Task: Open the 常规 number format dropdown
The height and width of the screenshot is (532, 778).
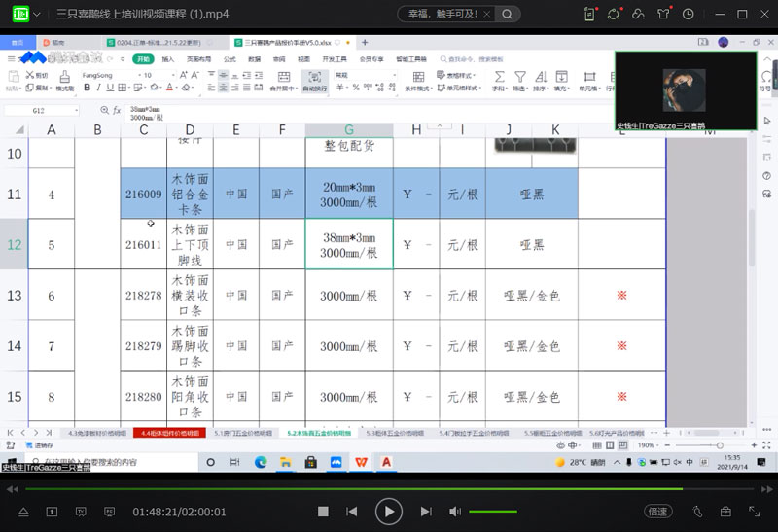Action: tap(395, 76)
